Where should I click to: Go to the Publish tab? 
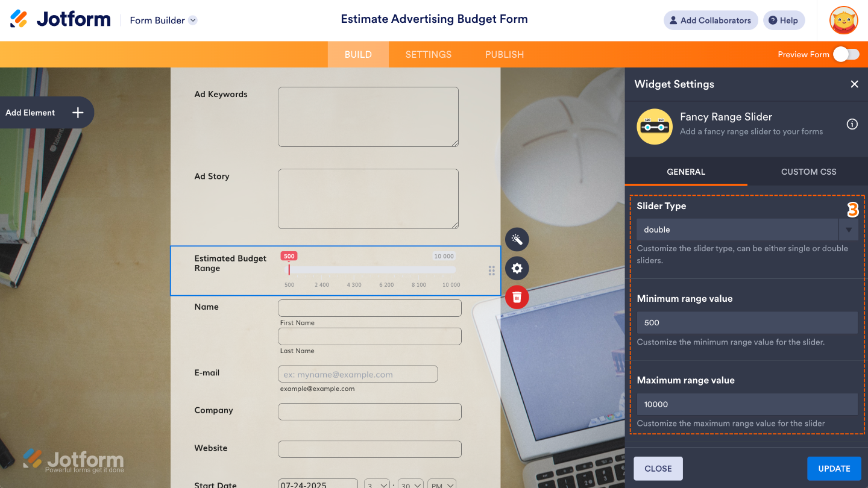[x=504, y=54]
